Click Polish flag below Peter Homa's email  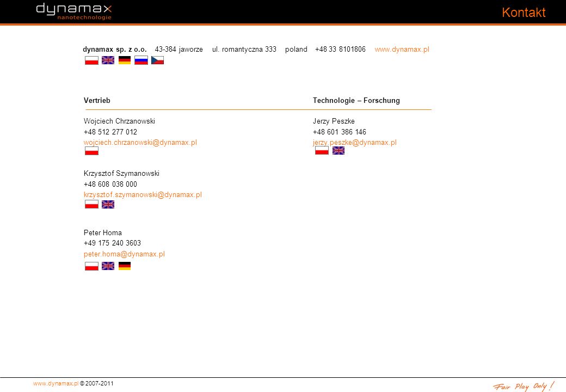91,266
